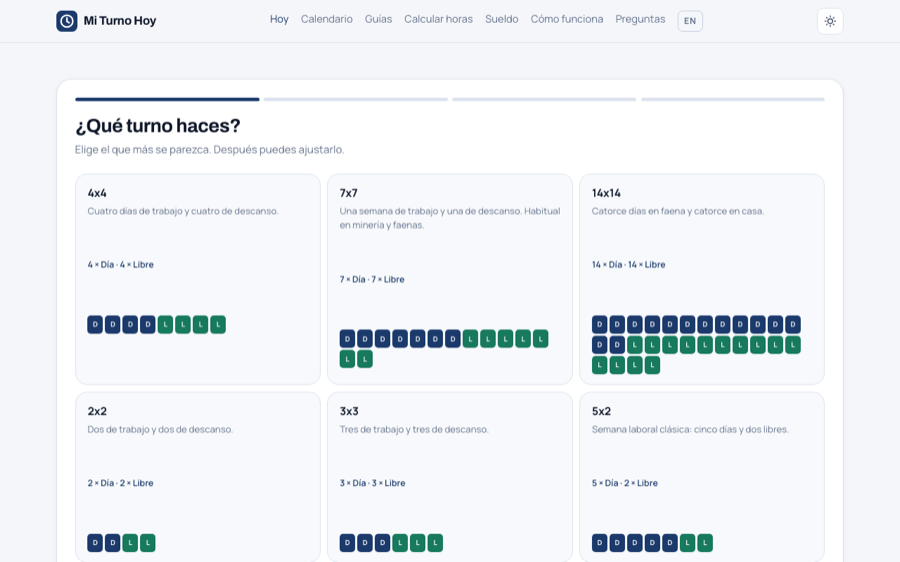Image resolution: width=900 pixels, height=562 pixels.
Task: Click 'Semana laboral clásica' description text
Action: pos(690,429)
